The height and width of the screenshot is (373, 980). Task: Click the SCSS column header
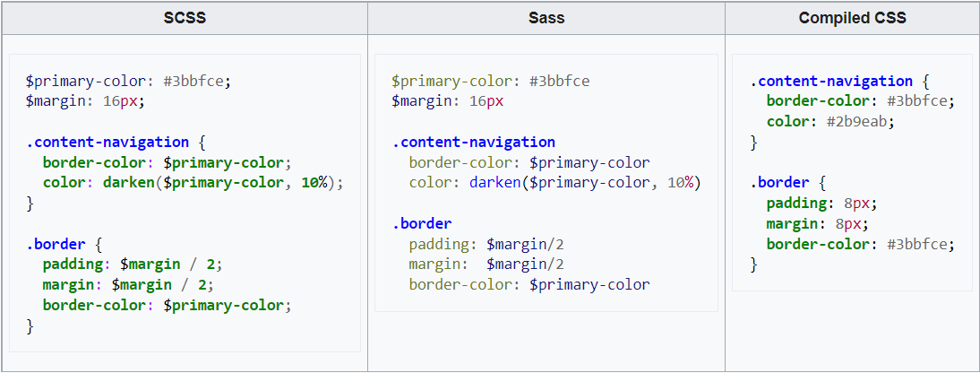(x=185, y=18)
